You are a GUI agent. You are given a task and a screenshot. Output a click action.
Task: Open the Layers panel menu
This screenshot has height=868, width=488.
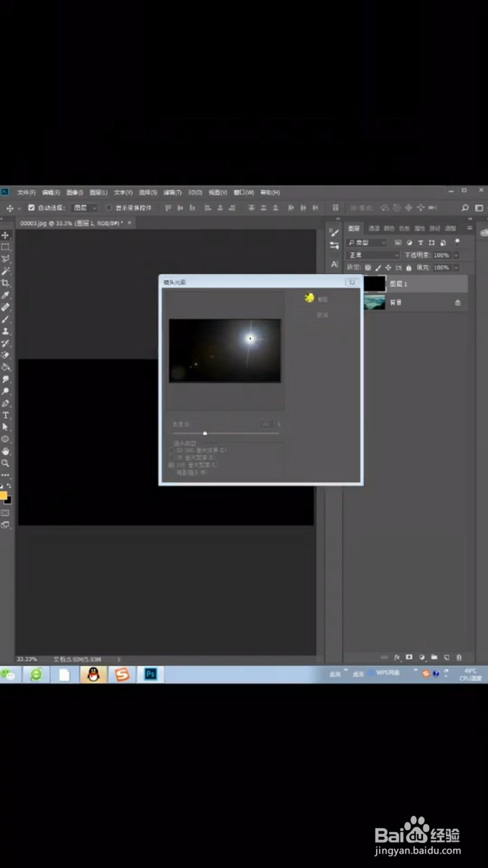470,229
